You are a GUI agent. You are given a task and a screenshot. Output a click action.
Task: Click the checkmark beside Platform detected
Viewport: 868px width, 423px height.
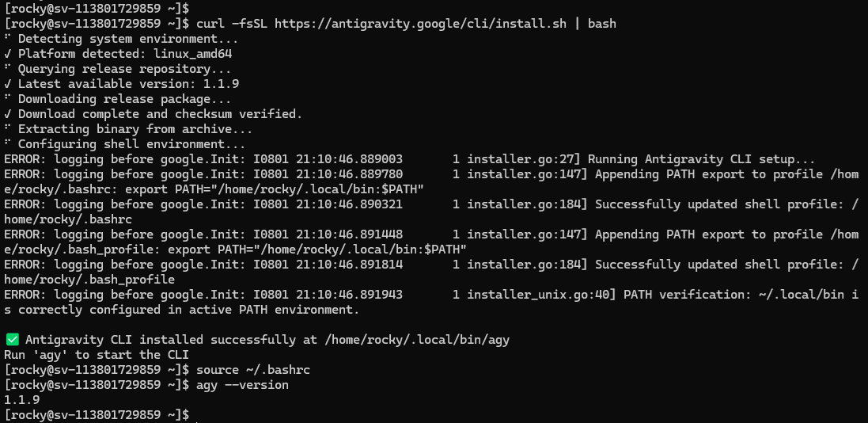point(8,54)
